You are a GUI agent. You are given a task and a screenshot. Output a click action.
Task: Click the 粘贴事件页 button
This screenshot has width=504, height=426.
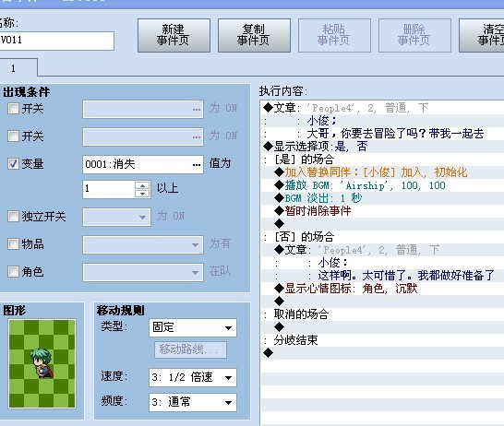coord(334,35)
